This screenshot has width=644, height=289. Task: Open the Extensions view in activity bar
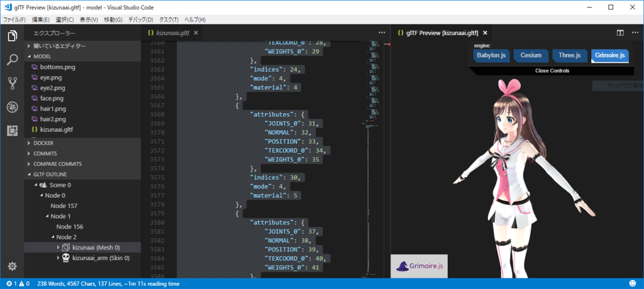[13, 131]
